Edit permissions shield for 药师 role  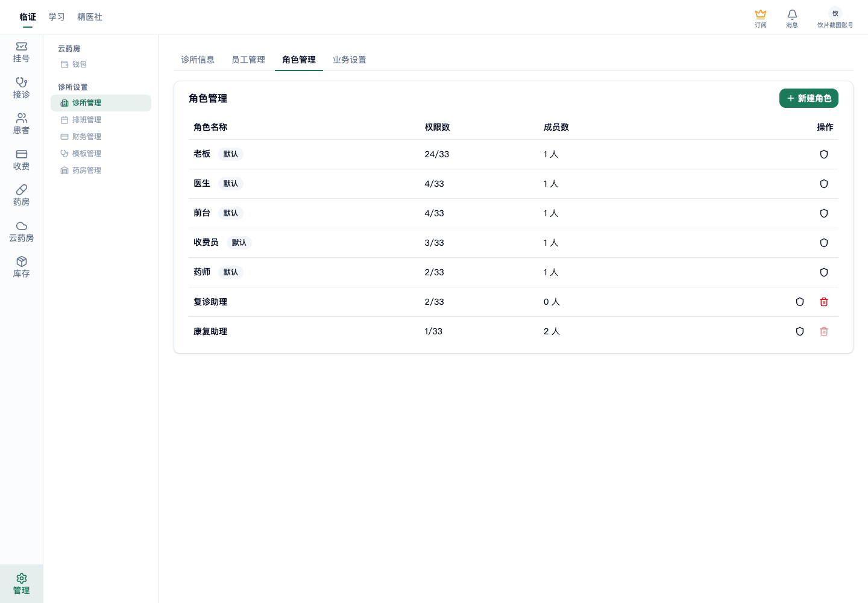coord(824,272)
